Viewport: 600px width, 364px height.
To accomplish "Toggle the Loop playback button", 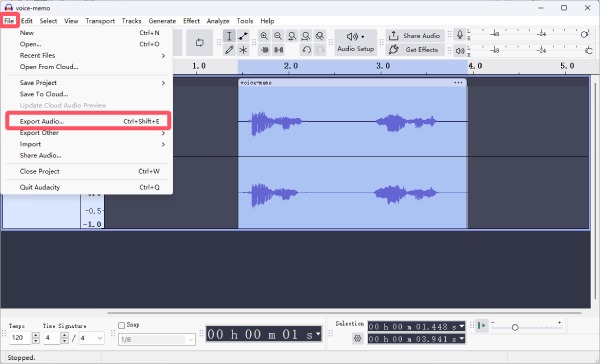I will click(x=199, y=42).
